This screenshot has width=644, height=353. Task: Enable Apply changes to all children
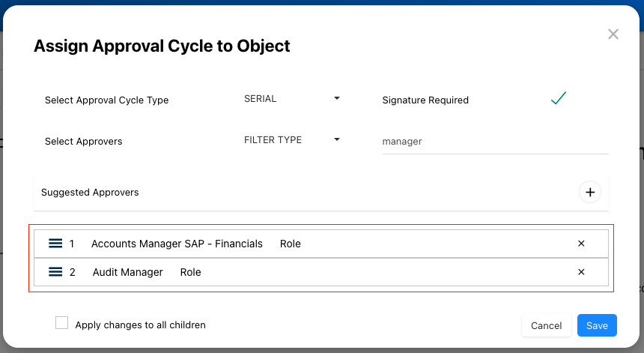(62, 323)
